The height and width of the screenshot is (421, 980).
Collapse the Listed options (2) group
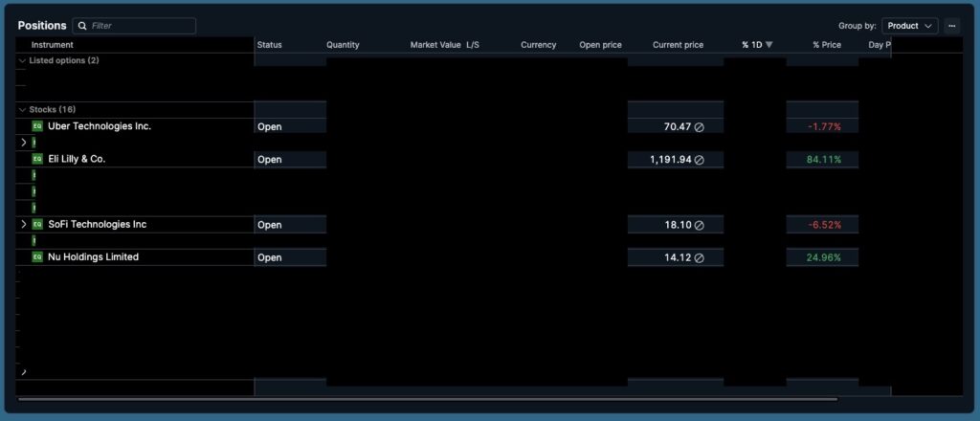point(23,60)
